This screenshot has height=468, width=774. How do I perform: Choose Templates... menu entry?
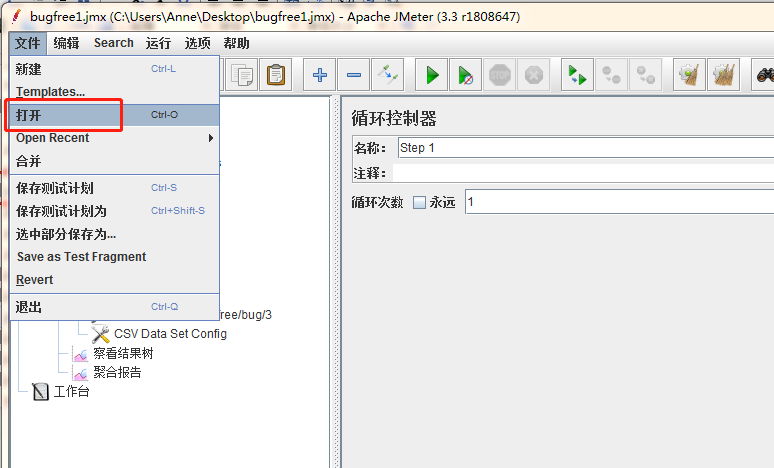click(x=115, y=92)
